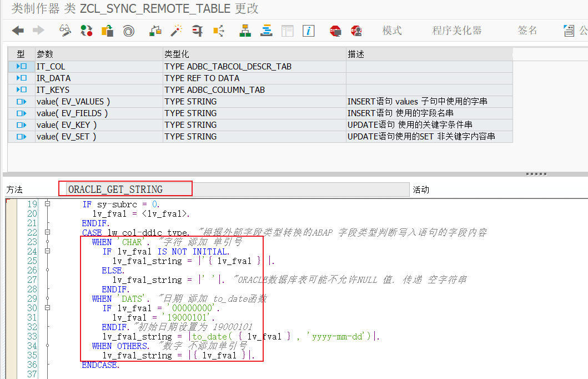This screenshot has height=379, width=588.
Task: Collapse the IF block at line 19
Action: 48,204
